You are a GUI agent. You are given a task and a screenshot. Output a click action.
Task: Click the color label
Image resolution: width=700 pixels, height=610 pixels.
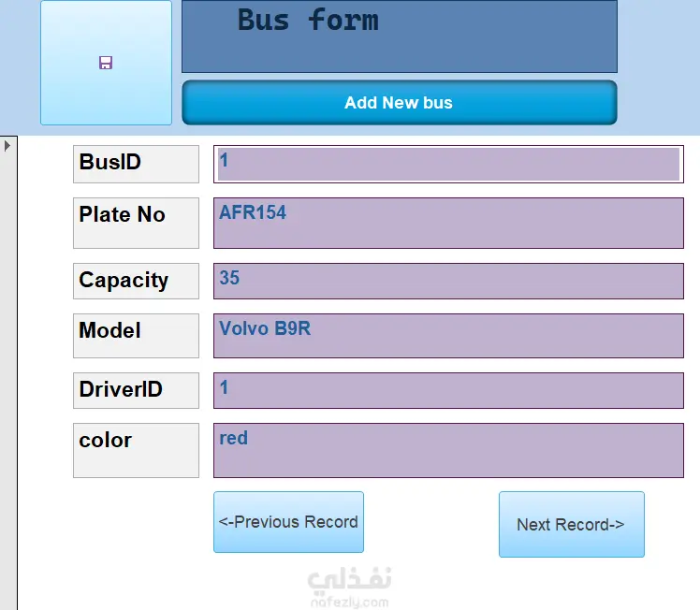pos(136,450)
